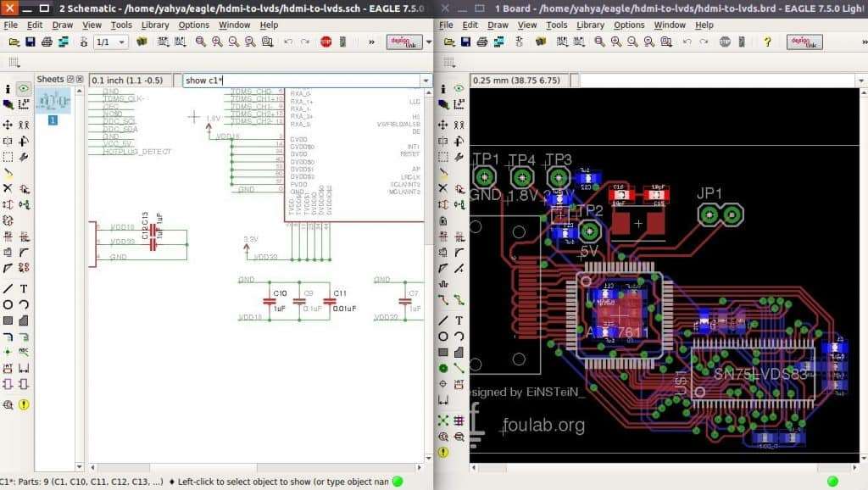
Task: Select the Move tool in the schematic toolbar
Action: tap(8, 125)
